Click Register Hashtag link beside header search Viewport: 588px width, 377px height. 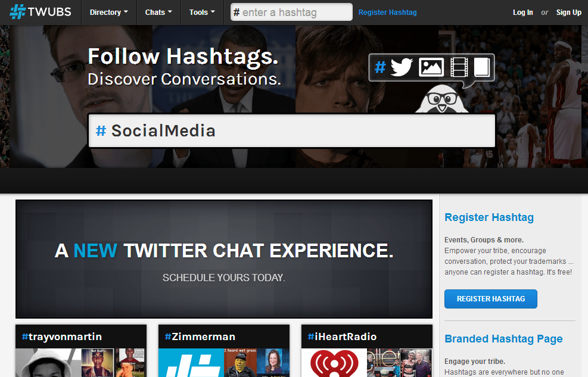tap(387, 13)
